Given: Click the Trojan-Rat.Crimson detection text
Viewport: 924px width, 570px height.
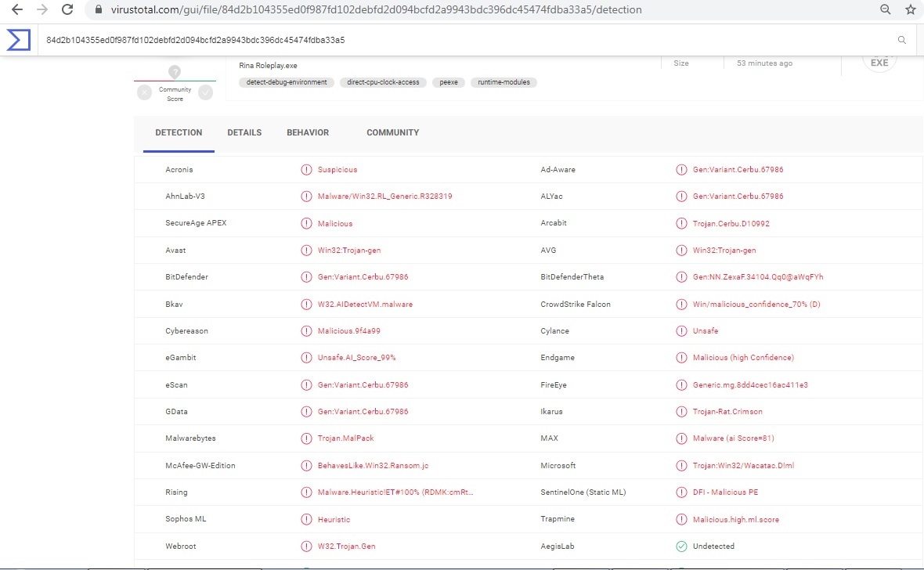Looking at the screenshot, I should [727, 411].
